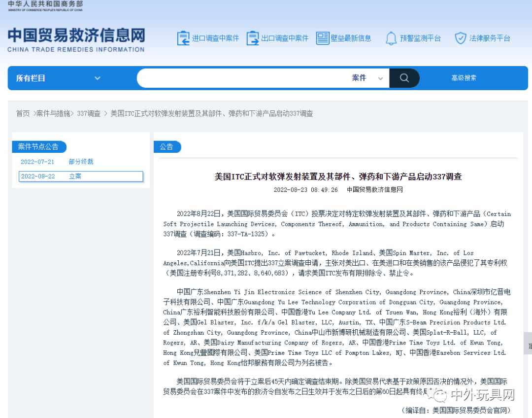The height and width of the screenshot is (418, 532).
Task: Click the 壁垒最新信息 document icon
Action: tap(323, 38)
